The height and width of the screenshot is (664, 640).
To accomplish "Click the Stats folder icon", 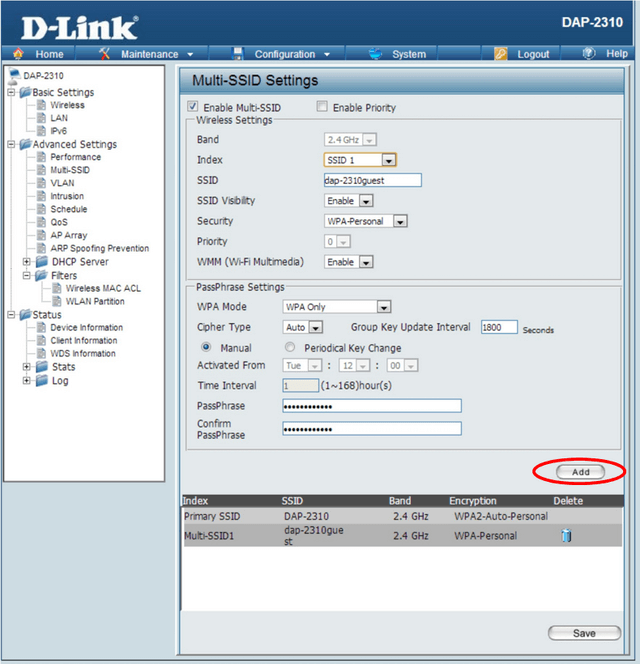I will click(42, 367).
